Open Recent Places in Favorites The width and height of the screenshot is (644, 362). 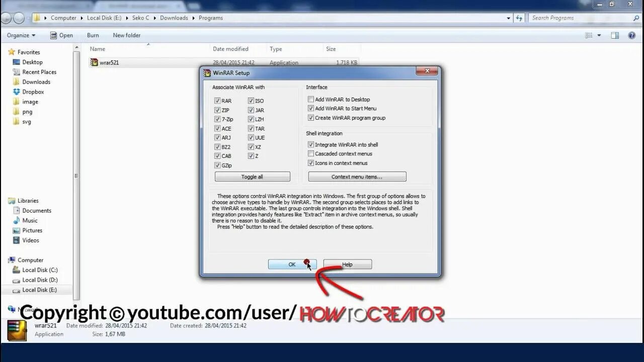39,72
